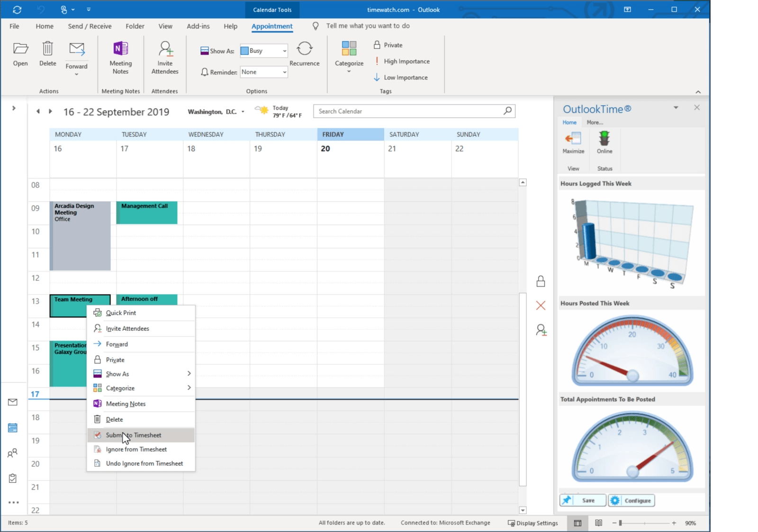Open the Washington D.C. location dropdown
Viewport: 758px width, 532px height.
[243, 112]
